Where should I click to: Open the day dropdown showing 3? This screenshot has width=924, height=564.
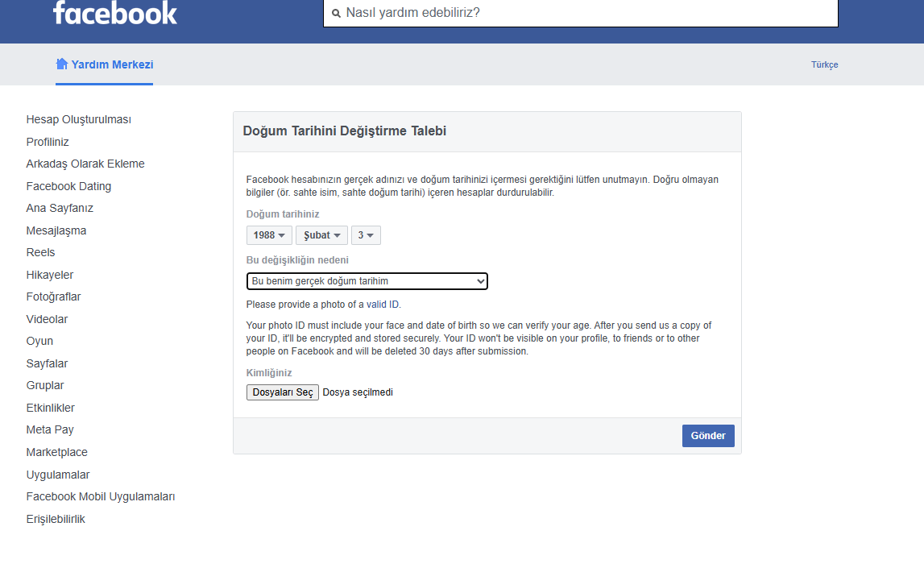(x=365, y=234)
